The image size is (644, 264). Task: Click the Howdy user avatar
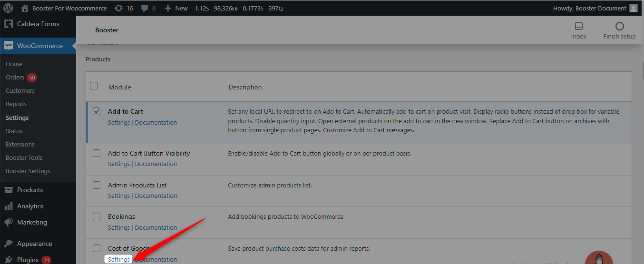point(633,8)
